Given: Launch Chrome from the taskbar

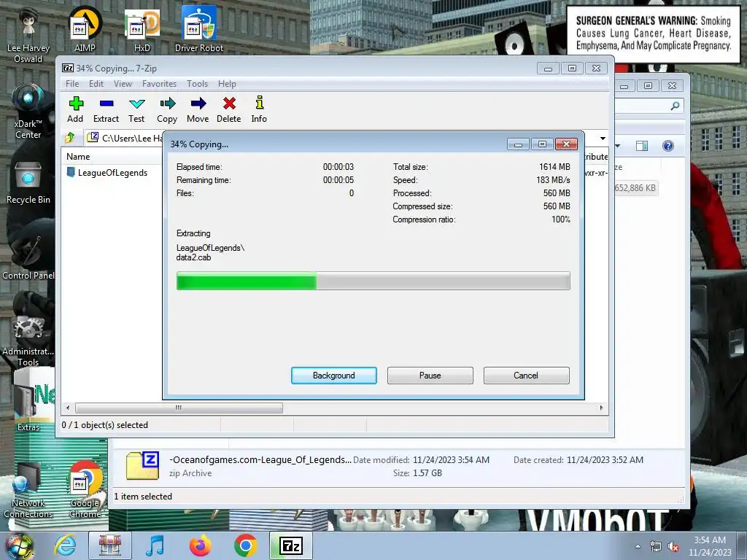Looking at the screenshot, I should click(x=245, y=545).
